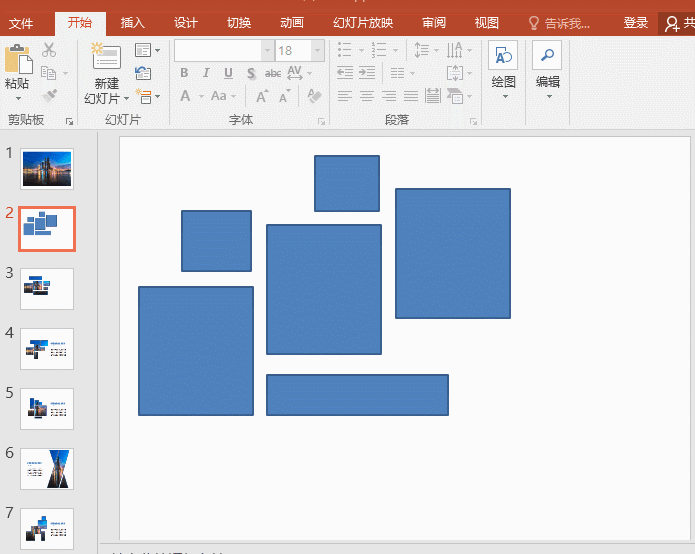Click the Numbering list icon
The height and width of the screenshot is (554, 695).
[379, 50]
